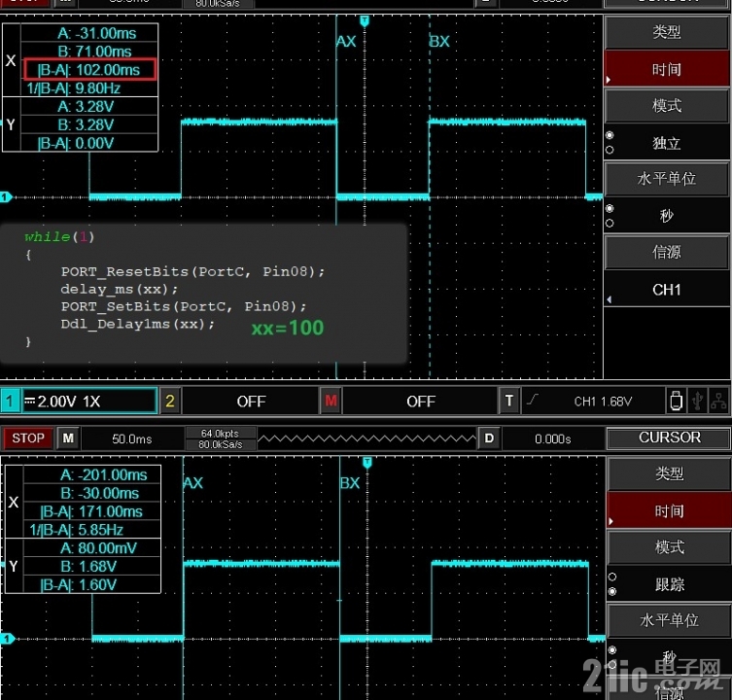The width and height of the screenshot is (732, 700).
Task: Select the AX cursor label measuring -201.00ms
Action: (193, 483)
